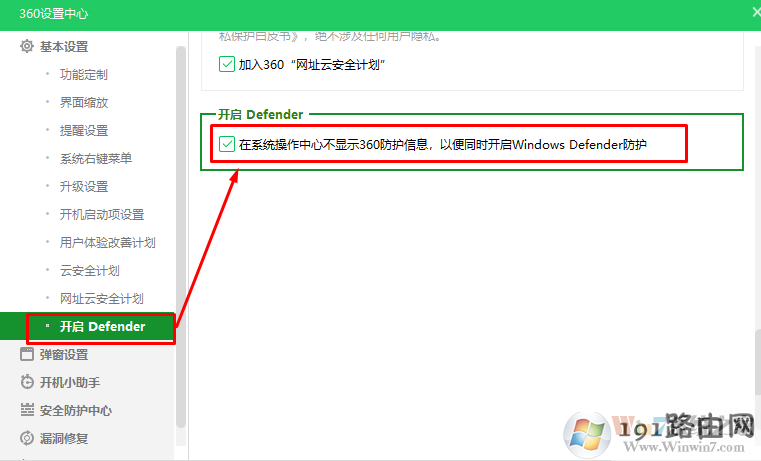Click the 在系统操作中心不显示360防护信息 option text

pyautogui.click(x=443, y=145)
